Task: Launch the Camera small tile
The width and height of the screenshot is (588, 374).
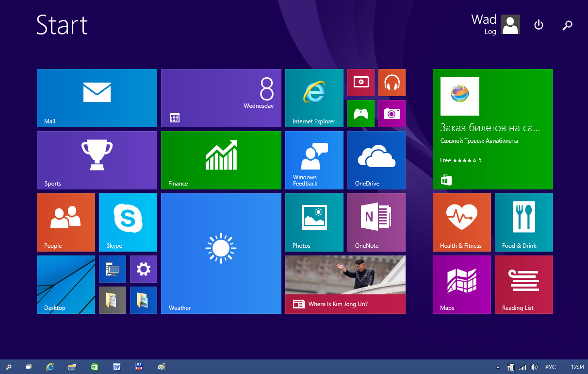Action: [x=392, y=113]
